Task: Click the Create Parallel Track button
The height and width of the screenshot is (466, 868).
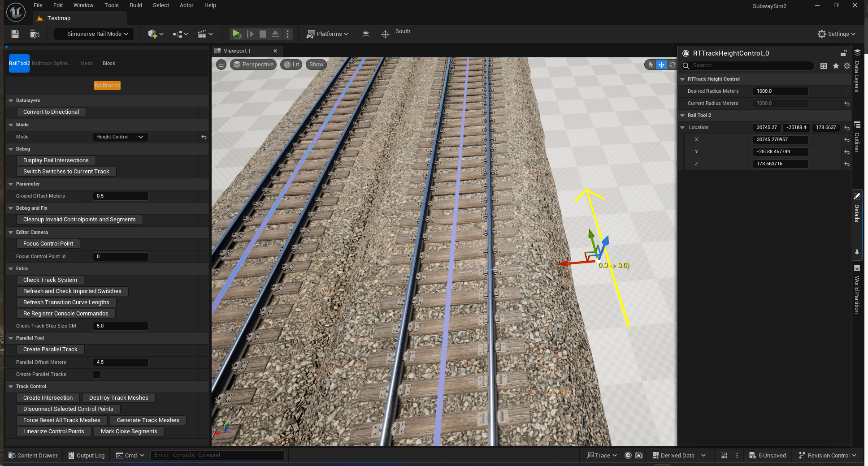Action: click(x=50, y=349)
